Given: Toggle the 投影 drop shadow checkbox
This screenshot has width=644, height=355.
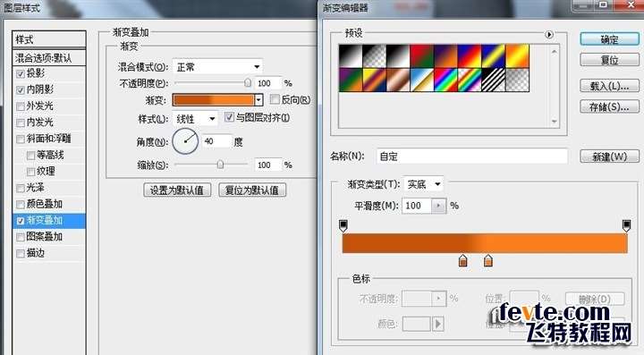Looking at the screenshot, I should pyautogui.click(x=20, y=74).
